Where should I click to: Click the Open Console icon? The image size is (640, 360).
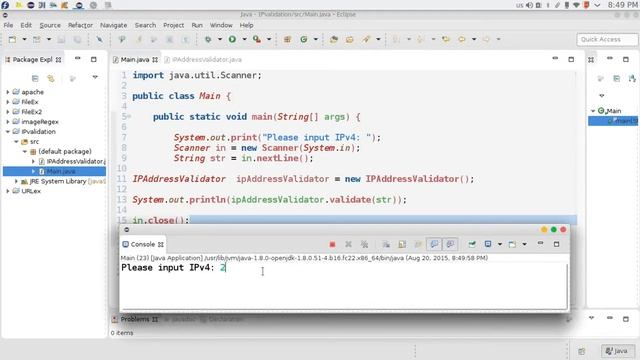pos(512,244)
